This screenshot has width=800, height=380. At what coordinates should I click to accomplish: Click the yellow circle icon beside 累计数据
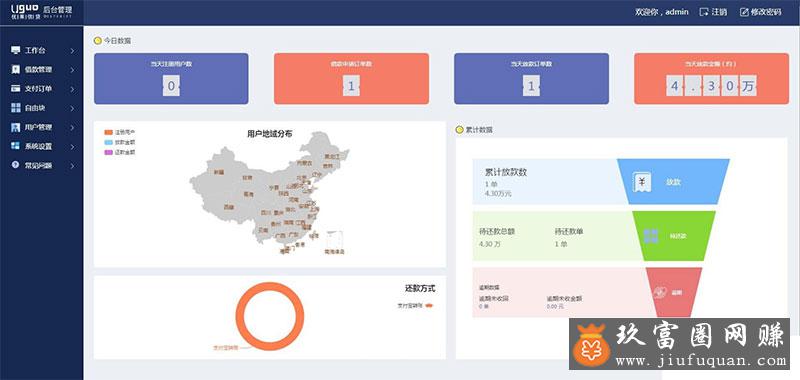[459, 130]
